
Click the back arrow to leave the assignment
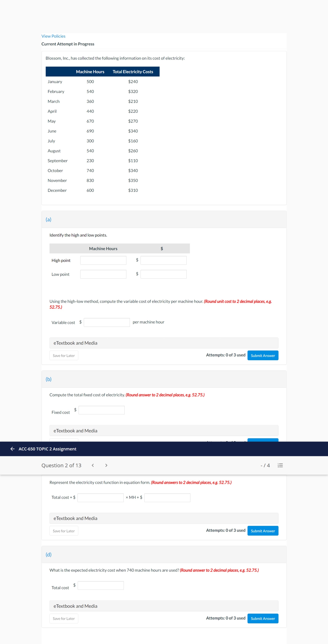(12, 449)
